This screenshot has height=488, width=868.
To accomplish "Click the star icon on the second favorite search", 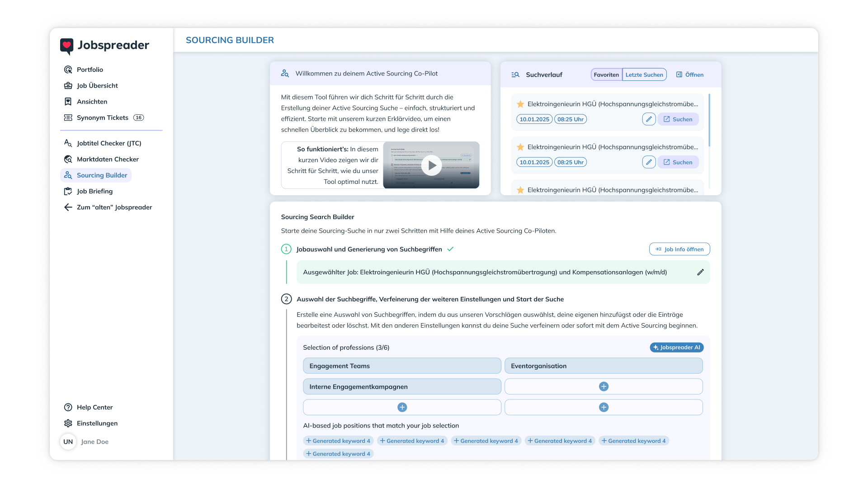I will (520, 147).
